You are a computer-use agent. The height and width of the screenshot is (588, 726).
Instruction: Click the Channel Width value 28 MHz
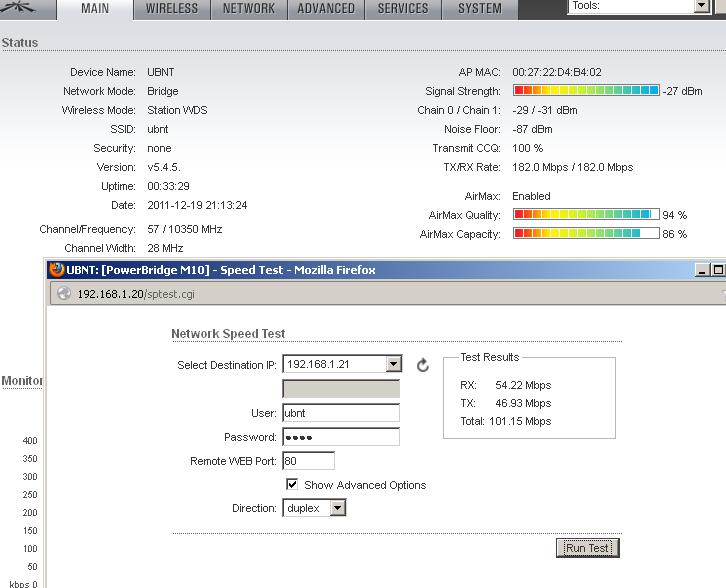point(165,248)
